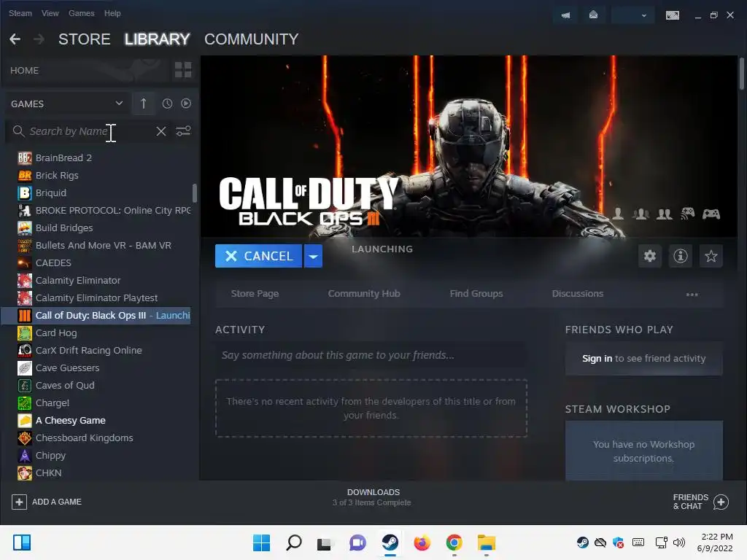The height and width of the screenshot is (560, 747).
Task: Toggle the ready-to-play filter icon
Action: 186,104
